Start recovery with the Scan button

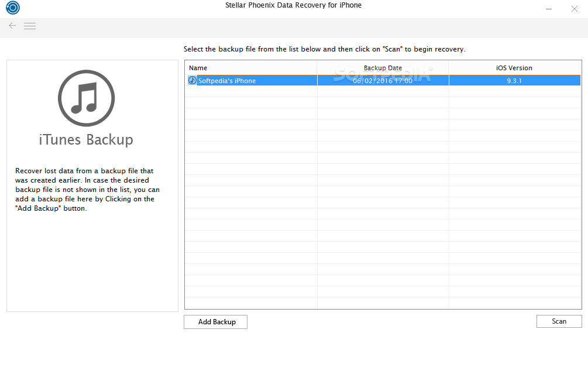click(559, 321)
